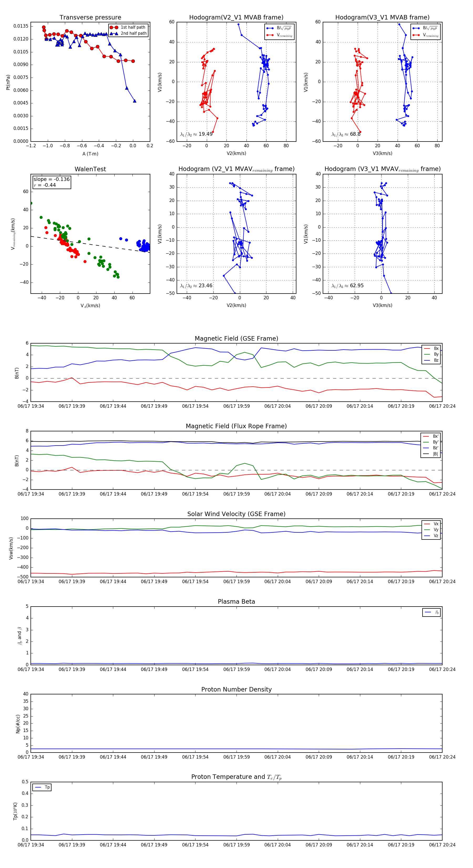Select the "slope = -0.136" annotation
Screen dimensions: 473x868
click(x=52, y=179)
